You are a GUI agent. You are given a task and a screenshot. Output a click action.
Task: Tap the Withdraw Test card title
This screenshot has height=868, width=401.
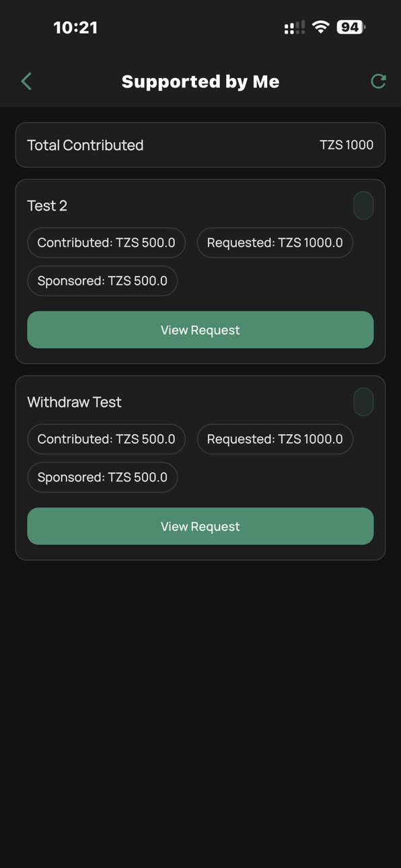click(x=74, y=402)
